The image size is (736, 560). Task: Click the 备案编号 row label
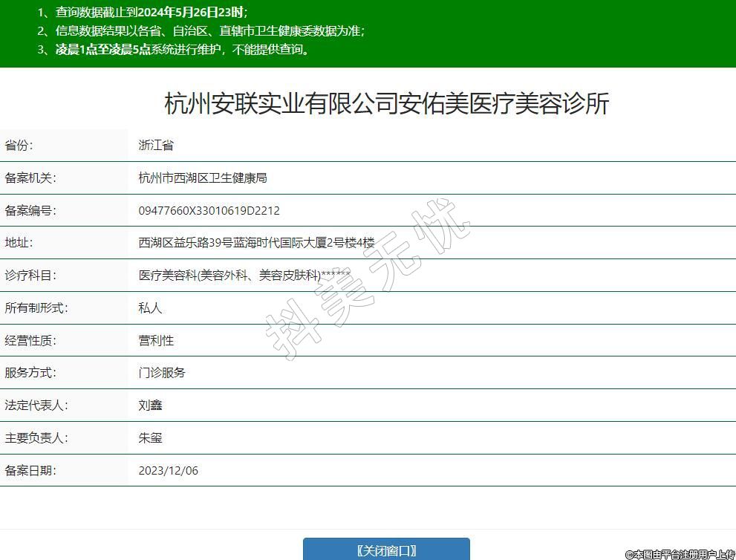[x=30, y=211]
